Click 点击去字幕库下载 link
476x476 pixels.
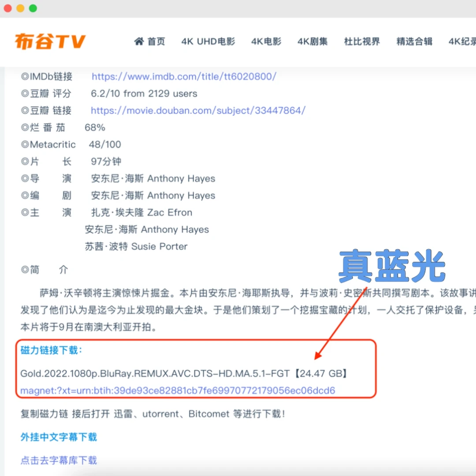pos(59,460)
